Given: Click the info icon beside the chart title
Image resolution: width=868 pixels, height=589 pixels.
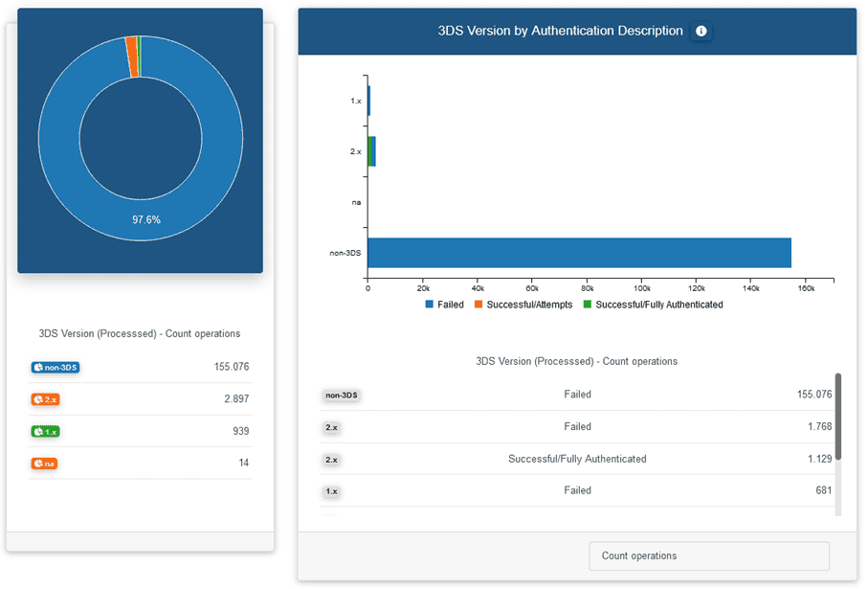Looking at the screenshot, I should (x=701, y=32).
